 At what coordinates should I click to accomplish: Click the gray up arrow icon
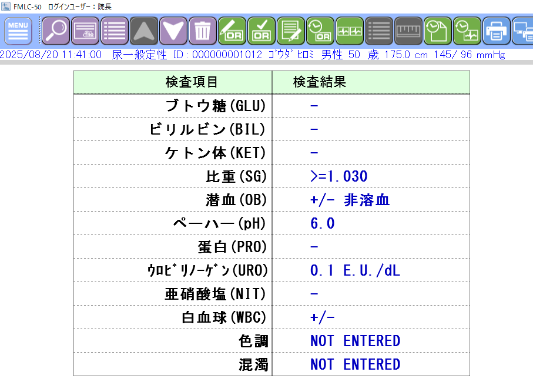point(144,31)
